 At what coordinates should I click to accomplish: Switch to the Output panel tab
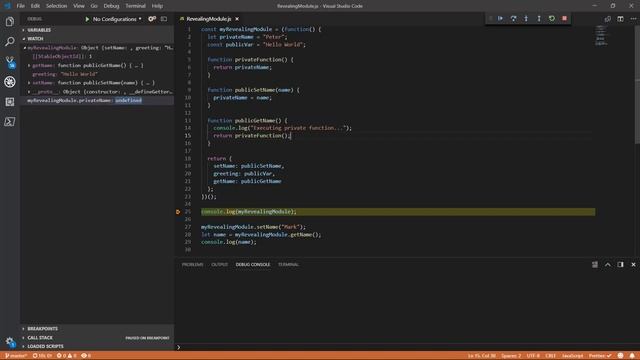coord(219,264)
